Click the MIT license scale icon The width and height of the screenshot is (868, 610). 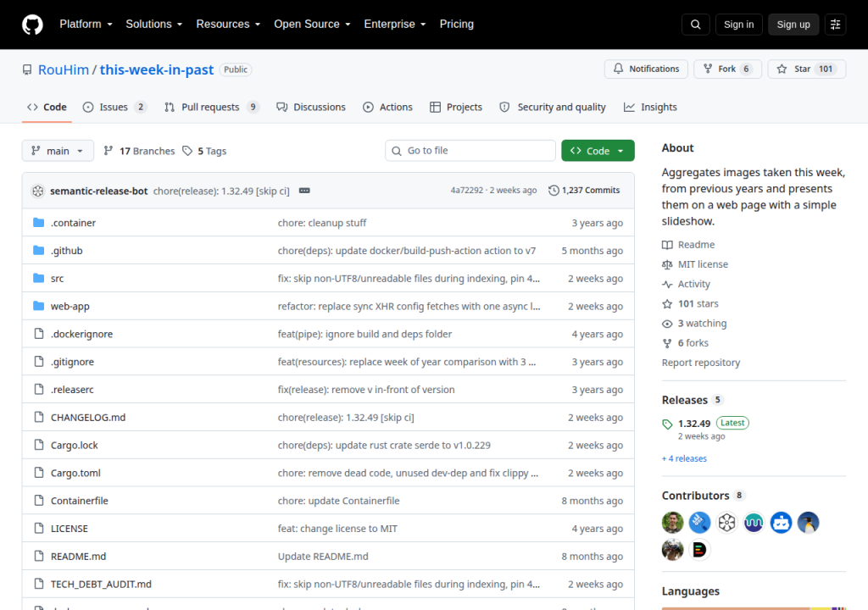[x=667, y=264]
